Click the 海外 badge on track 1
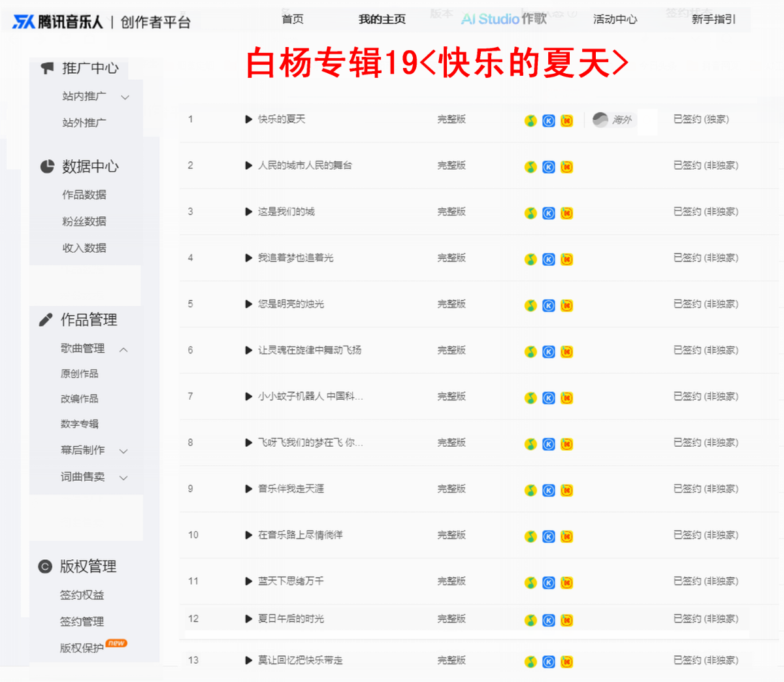 tap(612, 120)
